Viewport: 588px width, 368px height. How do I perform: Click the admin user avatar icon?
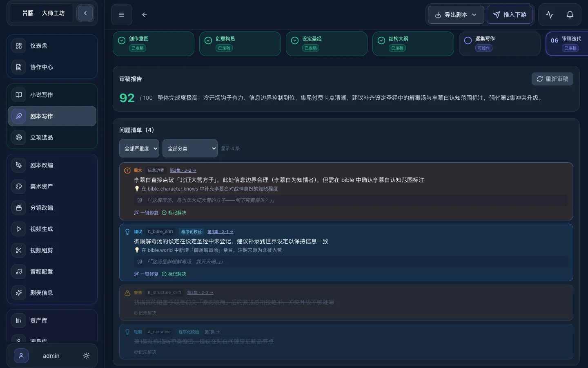click(21, 356)
